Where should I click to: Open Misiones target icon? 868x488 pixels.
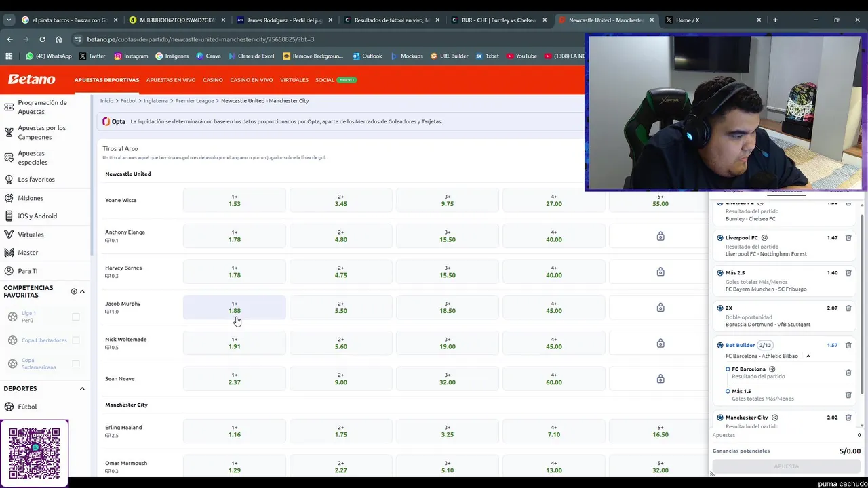click(9, 198)
